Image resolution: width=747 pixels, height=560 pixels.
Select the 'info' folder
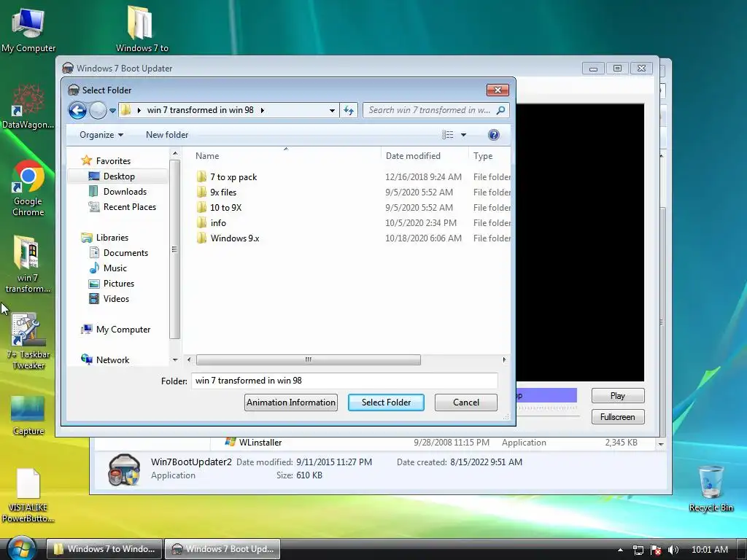[x=217, y=223]
